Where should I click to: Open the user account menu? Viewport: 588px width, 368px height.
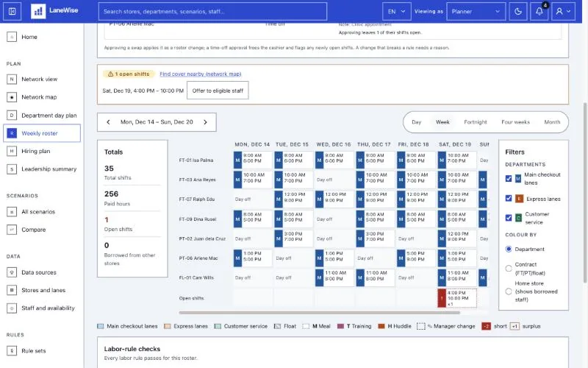click(563, 11)
